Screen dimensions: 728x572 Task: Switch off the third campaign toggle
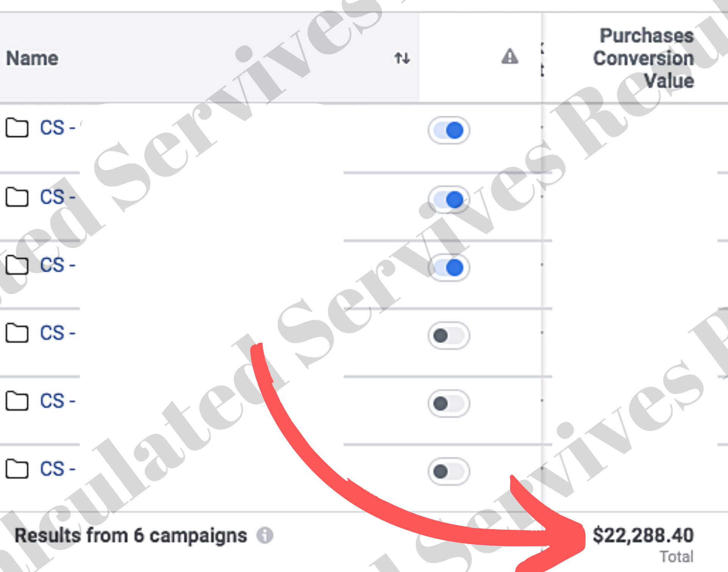click(449, 268)
